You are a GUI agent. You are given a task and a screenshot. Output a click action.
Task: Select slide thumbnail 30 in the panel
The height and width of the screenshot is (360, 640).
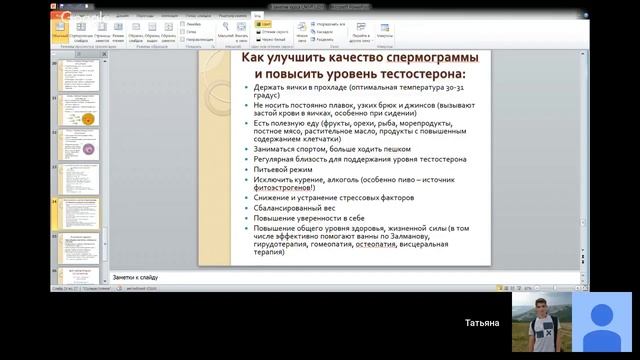point(79,76)
